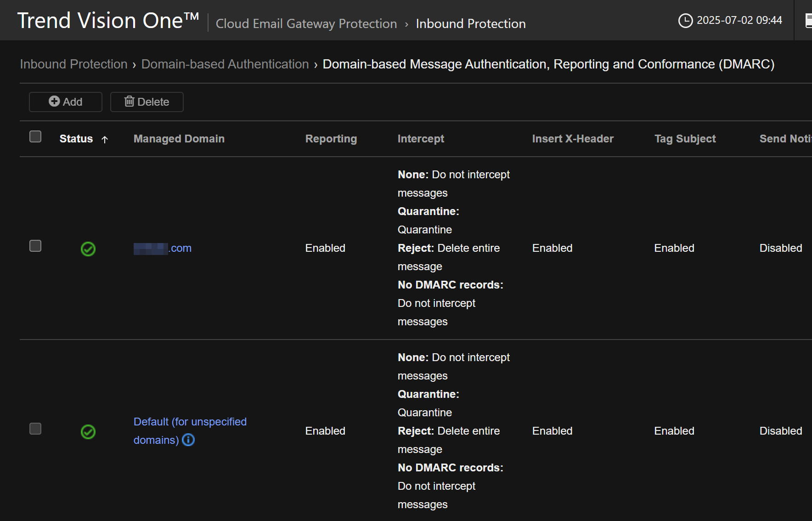The width and height of the screenshot is (812, 521).
Task: Click the info icon next to Default domains
Action: (188, 440)
